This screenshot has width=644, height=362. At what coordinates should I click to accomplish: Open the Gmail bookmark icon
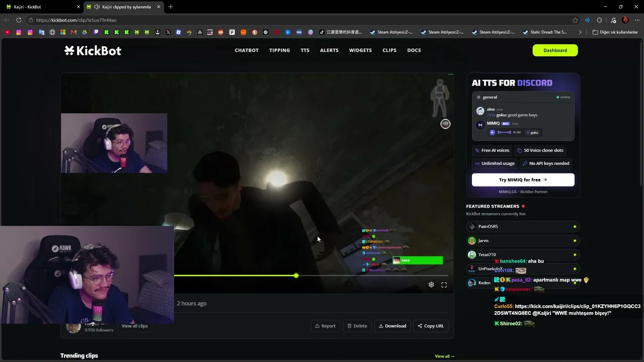(x=73, y=32)
